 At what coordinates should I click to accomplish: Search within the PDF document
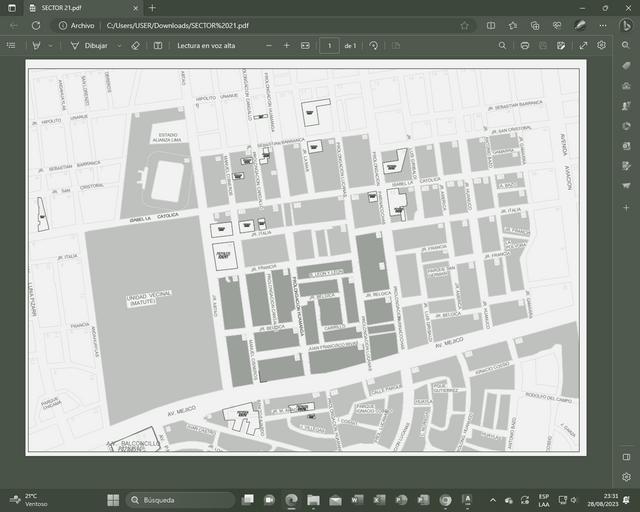point(502,45)
